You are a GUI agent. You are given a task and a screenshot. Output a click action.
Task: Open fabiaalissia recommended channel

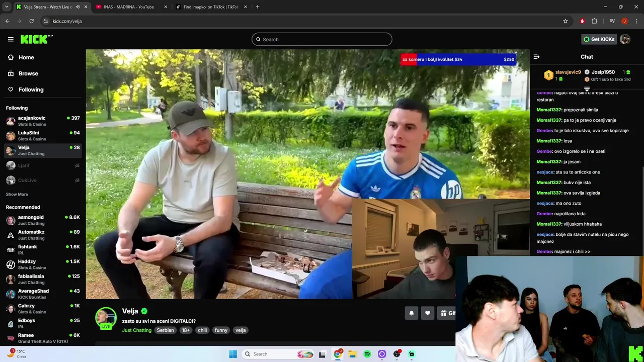pyautogui.click(x=43, y=279)
